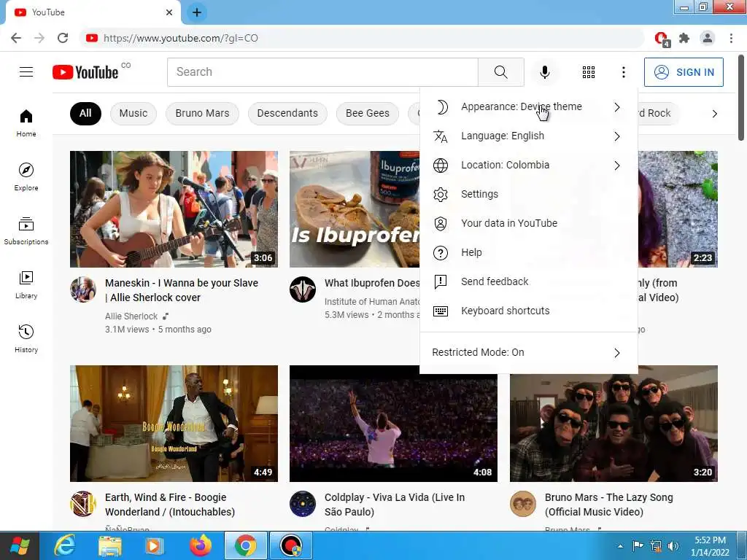Play Coldplay live concert thumbnail
747x560 pixels.
pos(393,424)
